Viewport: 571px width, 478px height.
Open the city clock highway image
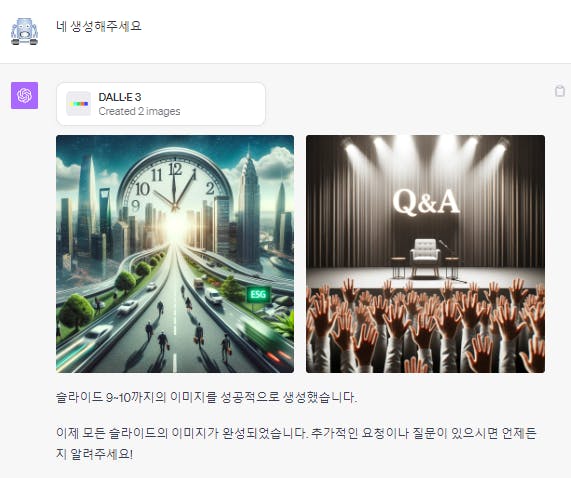tap(175, 254)
